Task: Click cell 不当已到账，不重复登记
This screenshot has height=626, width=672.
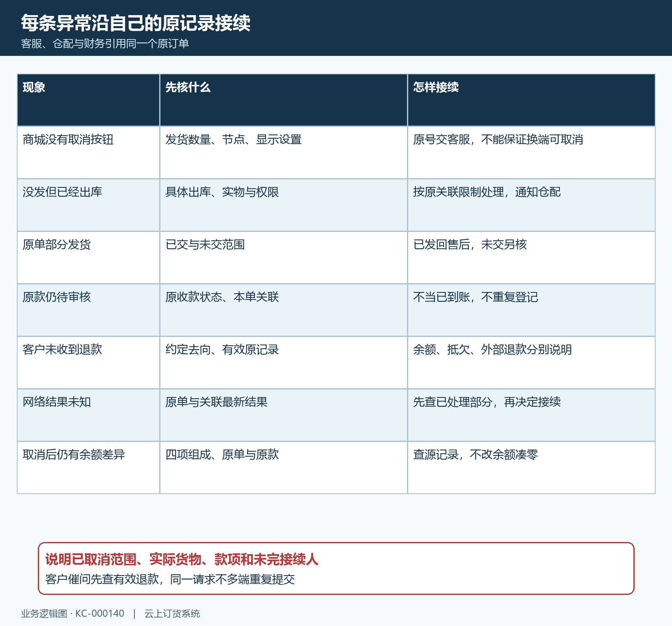Action: pos(531,310)
